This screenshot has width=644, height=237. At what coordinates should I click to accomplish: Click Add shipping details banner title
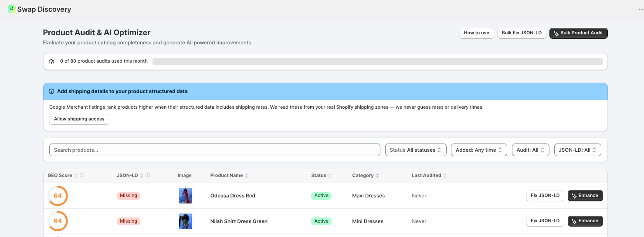pyautogui.click(x=122, y=92)
